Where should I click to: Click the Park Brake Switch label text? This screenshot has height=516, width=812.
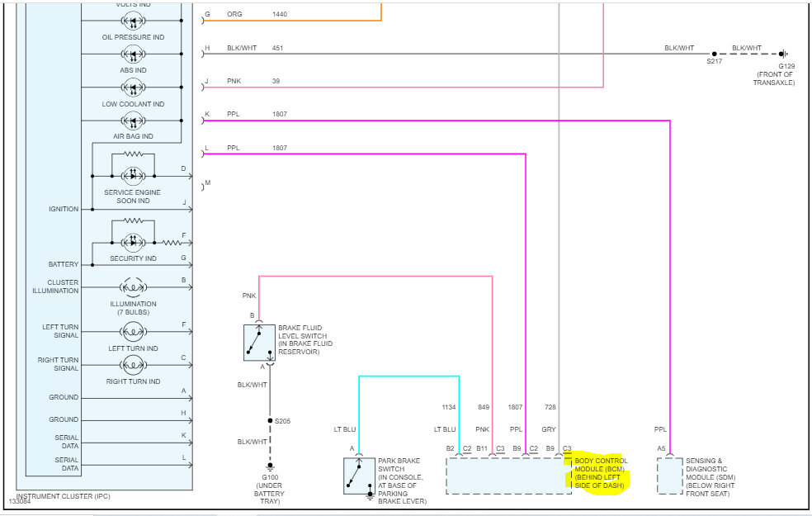[402, 481]
